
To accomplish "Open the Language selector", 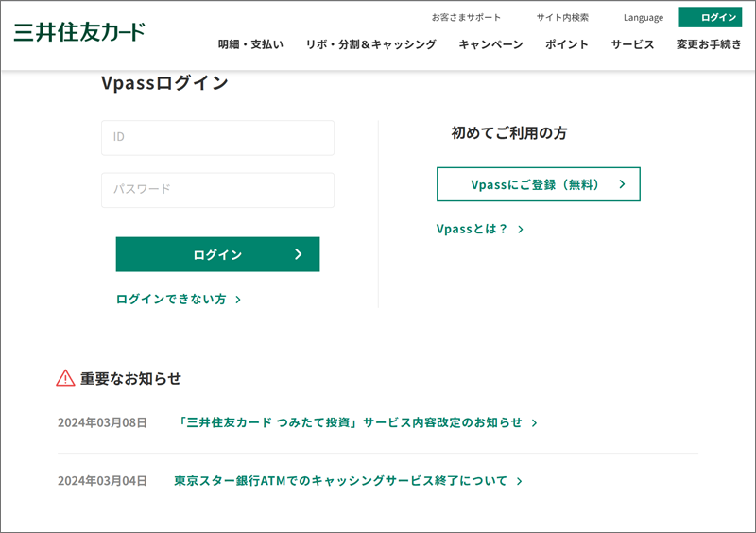I will (644, 18).
